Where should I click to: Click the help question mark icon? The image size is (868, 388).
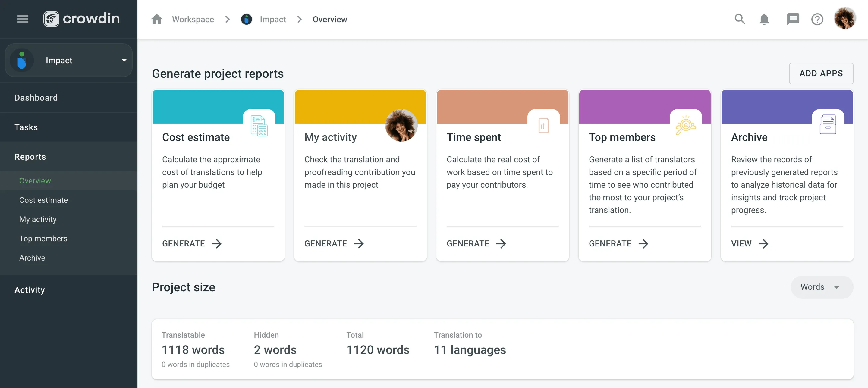[817, 19]
